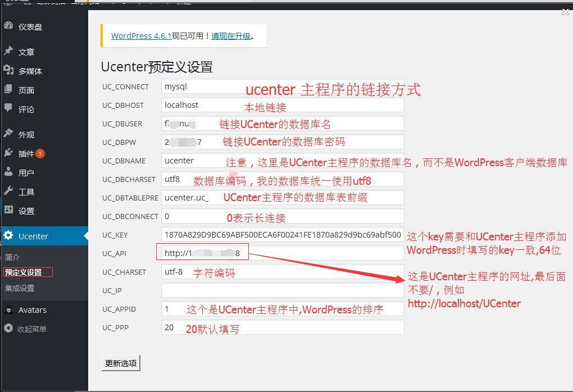Click the 请现在升级 upgrade link
This screenshot has height=392, width=573.
(x=231, y=36)
